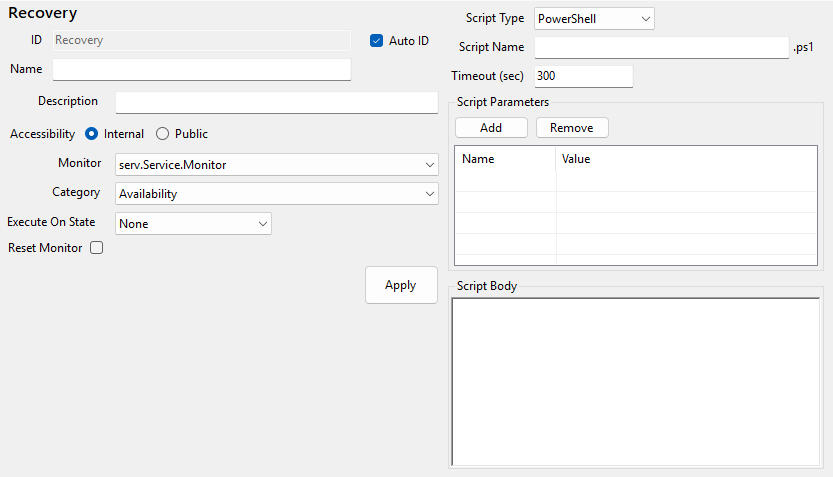
Task: Open the Execute On State dropdown
Action: [193, 224]
